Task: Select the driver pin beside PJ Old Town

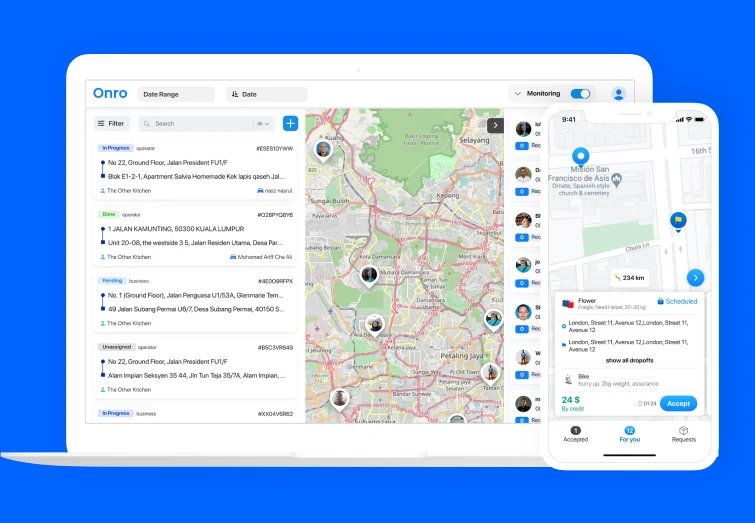Action: 491,373
